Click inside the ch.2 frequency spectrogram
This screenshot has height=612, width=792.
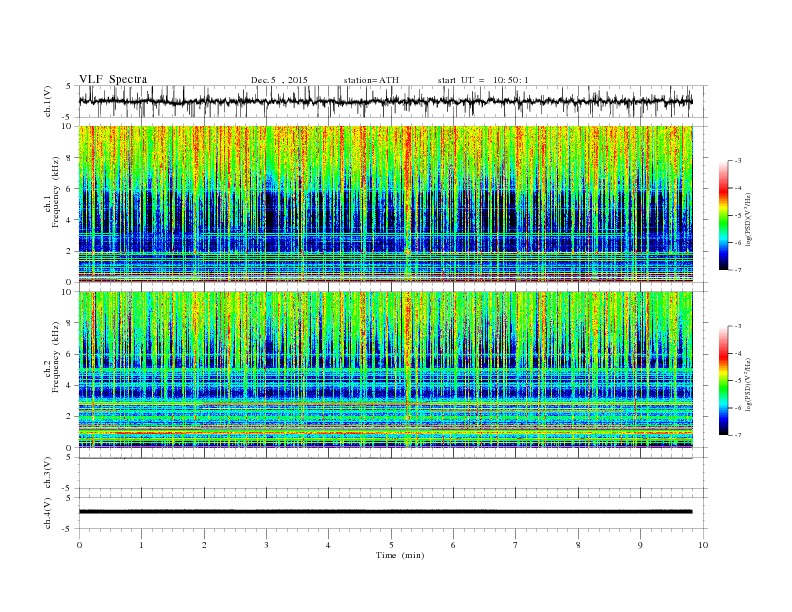(x=386, y=370)
